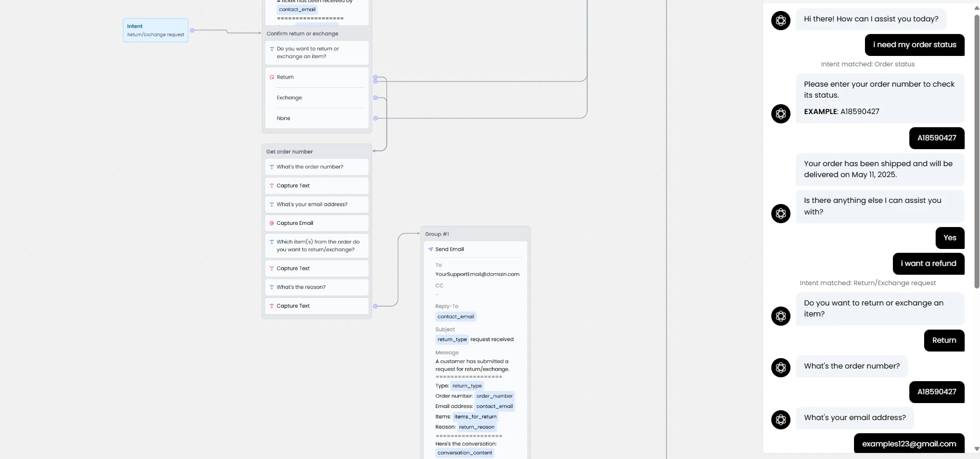This screenshot has height=459, width=980.
Task: Click the scroll-down arrow of the chat panel
Action: tap(977, 449)
